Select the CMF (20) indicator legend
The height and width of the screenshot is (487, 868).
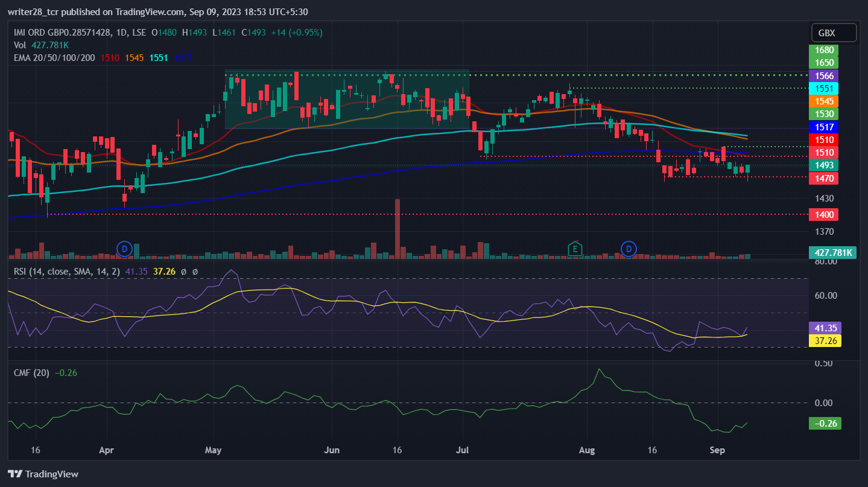point(31,373)
